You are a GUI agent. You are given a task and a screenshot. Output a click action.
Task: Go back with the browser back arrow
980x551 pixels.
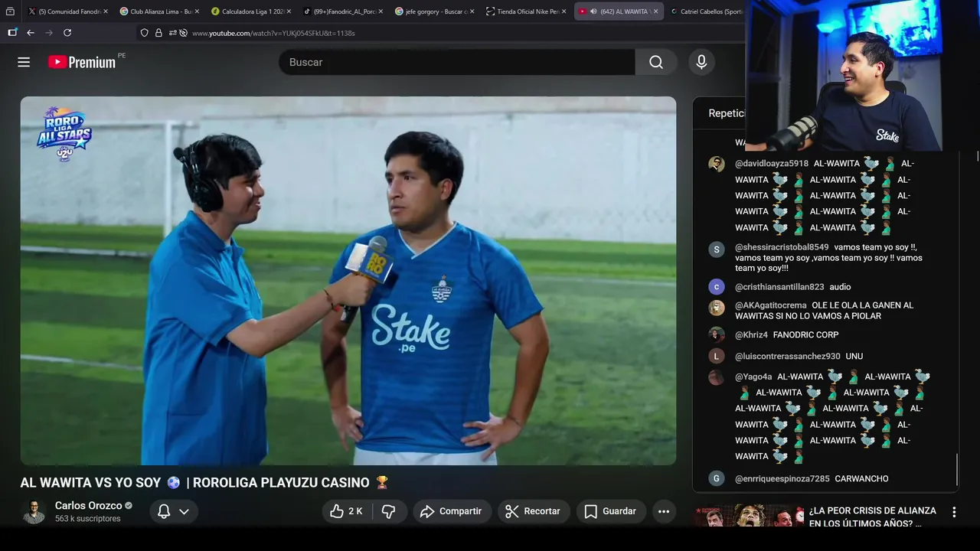31,33
